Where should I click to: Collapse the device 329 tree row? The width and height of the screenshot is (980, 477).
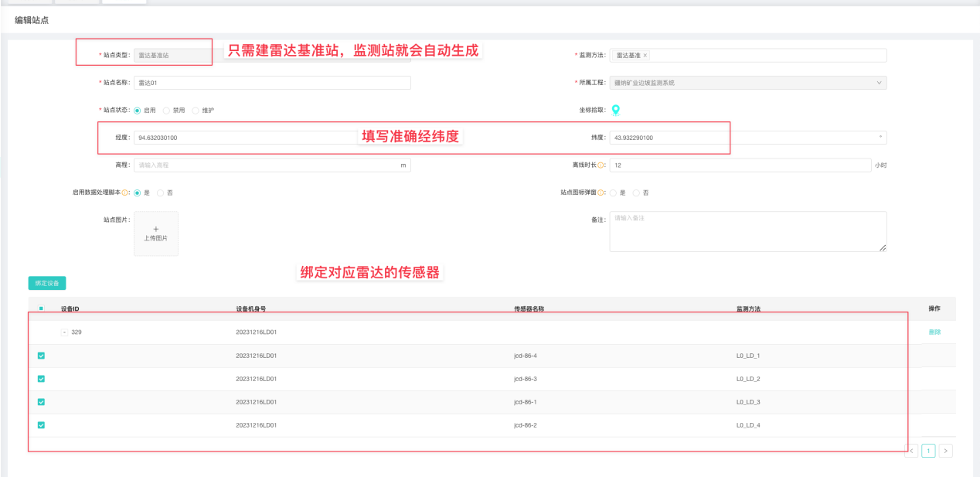64,332
